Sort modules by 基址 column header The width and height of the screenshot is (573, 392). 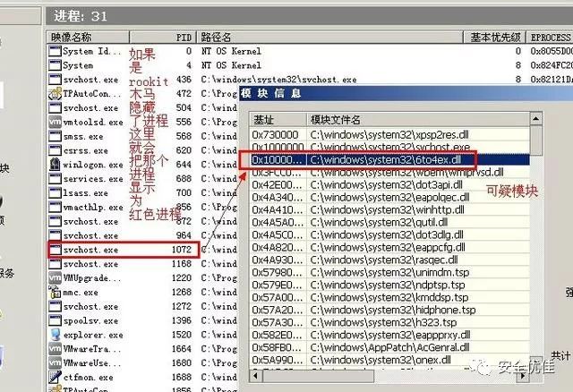click(x=278, y=120)
